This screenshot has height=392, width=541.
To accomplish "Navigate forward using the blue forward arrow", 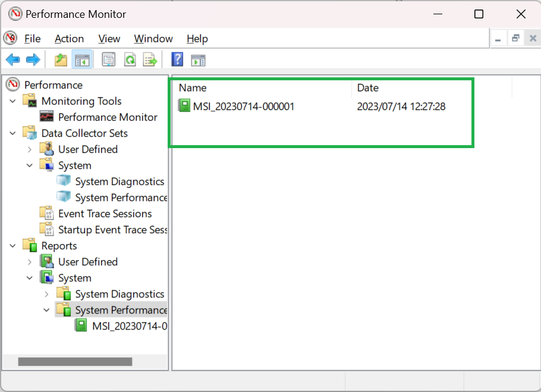I will (33, 59).
